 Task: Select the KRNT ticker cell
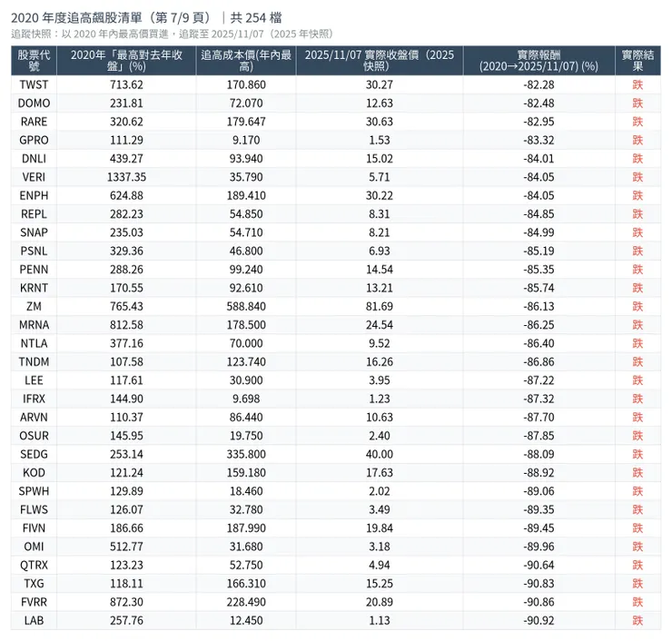click(34, 288)
